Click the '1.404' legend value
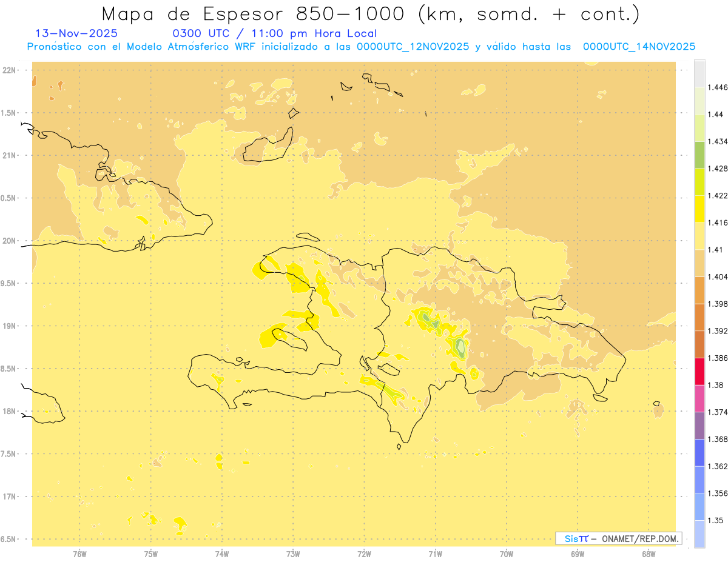The height and width of the screenshot is (562, 728). pyautogui.click(x=719, y=276)
